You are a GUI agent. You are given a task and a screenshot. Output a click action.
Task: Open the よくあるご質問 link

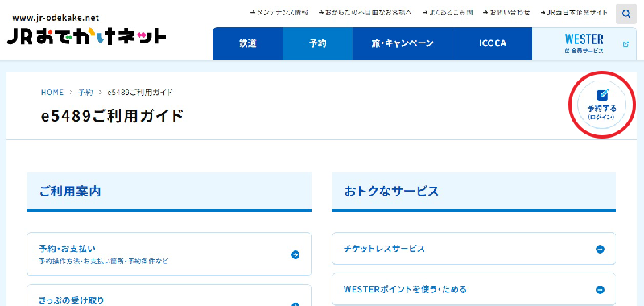coord(448,13)
